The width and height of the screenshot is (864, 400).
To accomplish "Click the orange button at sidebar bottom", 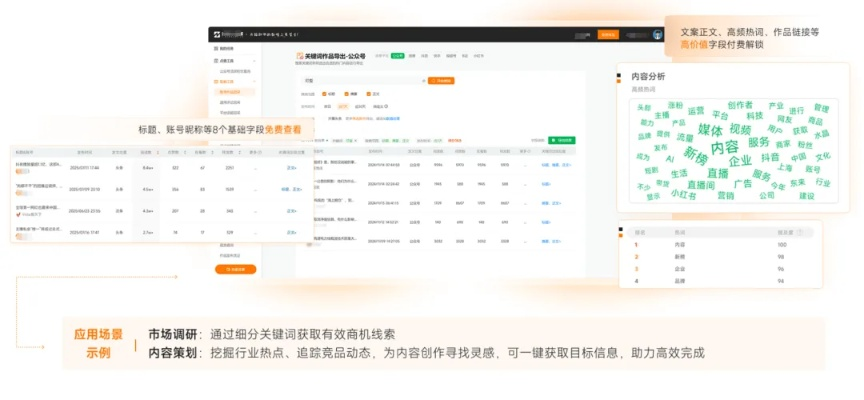I will pos(236,269).
